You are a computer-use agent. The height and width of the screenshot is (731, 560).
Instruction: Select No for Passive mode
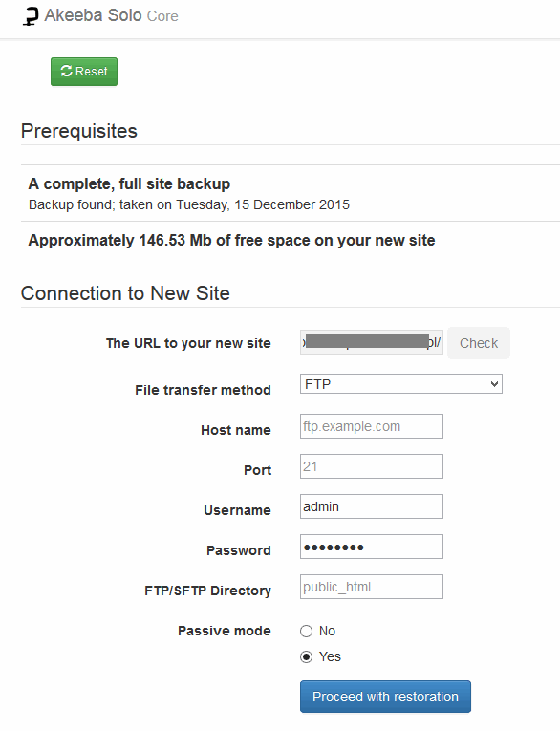tap(307, 632)
